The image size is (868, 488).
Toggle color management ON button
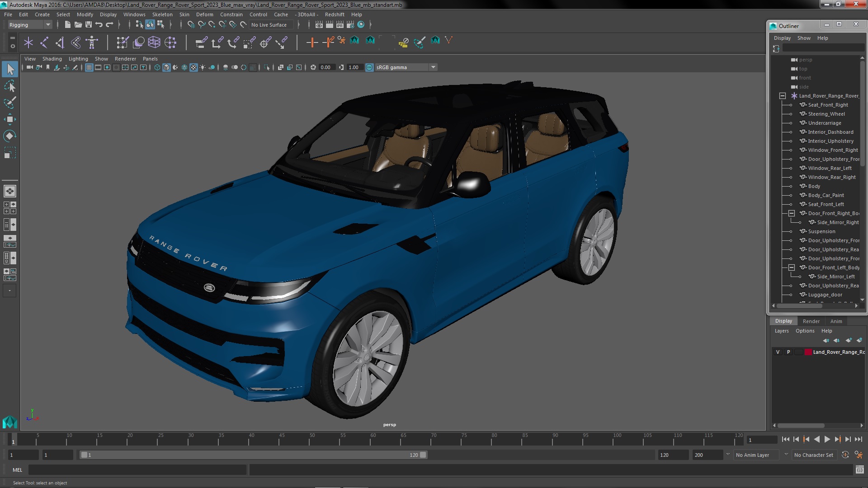click(369, 67)
